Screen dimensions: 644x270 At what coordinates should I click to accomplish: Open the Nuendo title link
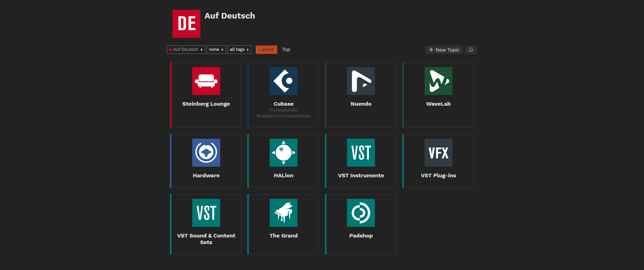(x=361, y=104)
